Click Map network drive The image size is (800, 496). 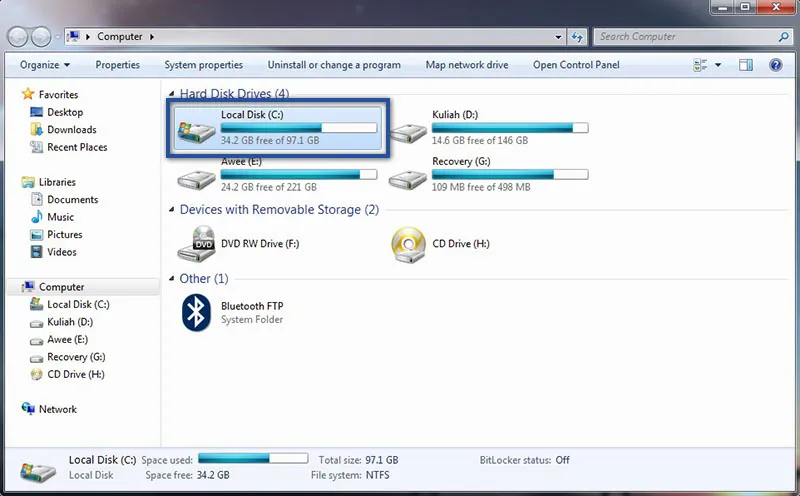click(467, 65)
